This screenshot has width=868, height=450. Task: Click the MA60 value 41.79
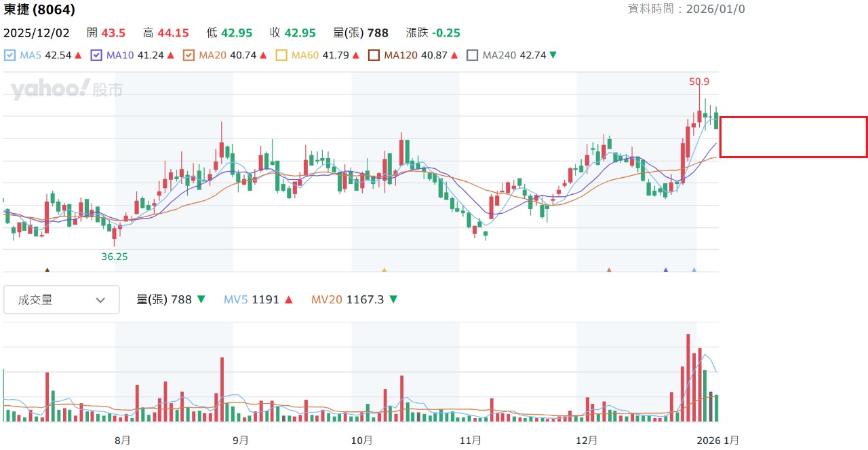point(336,55)
